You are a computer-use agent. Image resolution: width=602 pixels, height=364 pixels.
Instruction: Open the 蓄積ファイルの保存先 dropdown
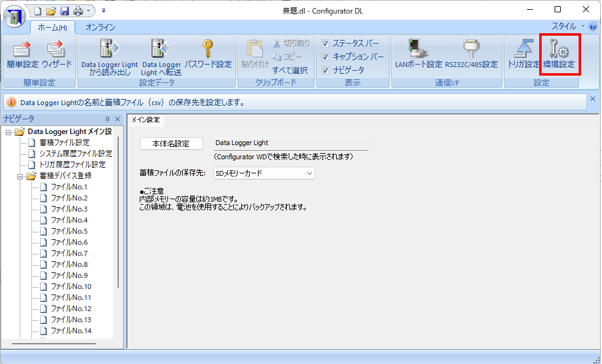(309, 173)
